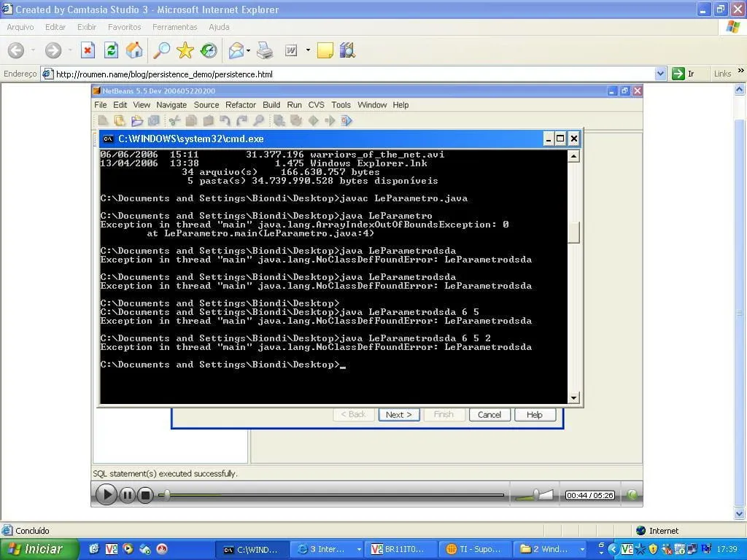
Task: Click the Research books icon
Action: point(347,50)
